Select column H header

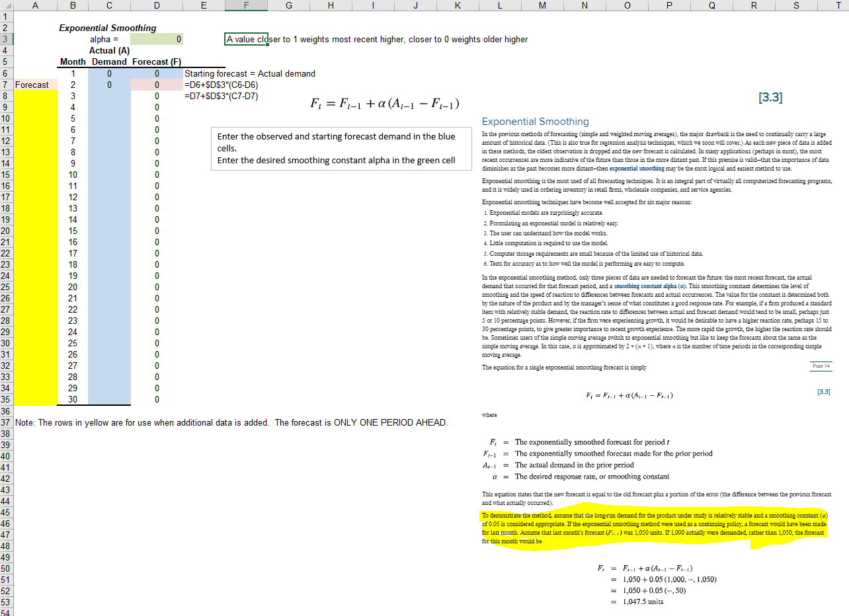pos(331,5)
